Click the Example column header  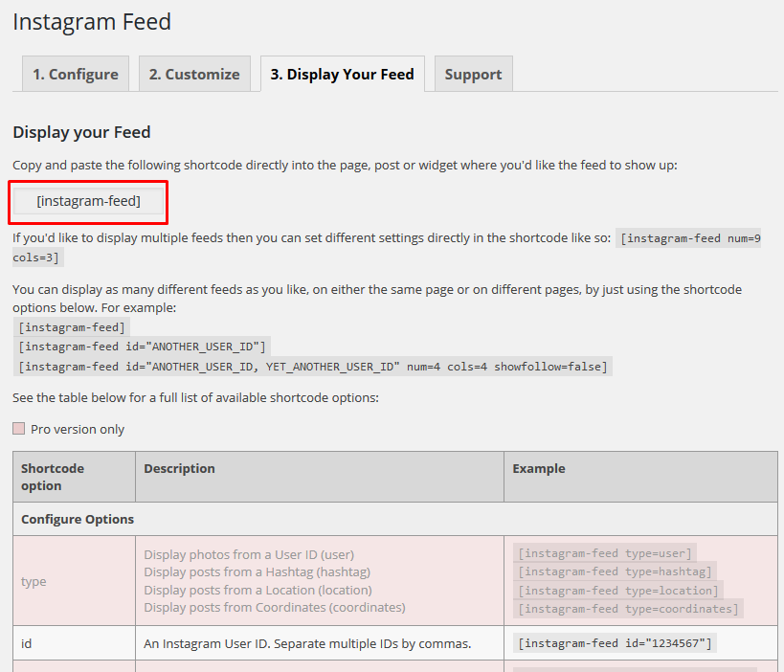tap(539, 469)
